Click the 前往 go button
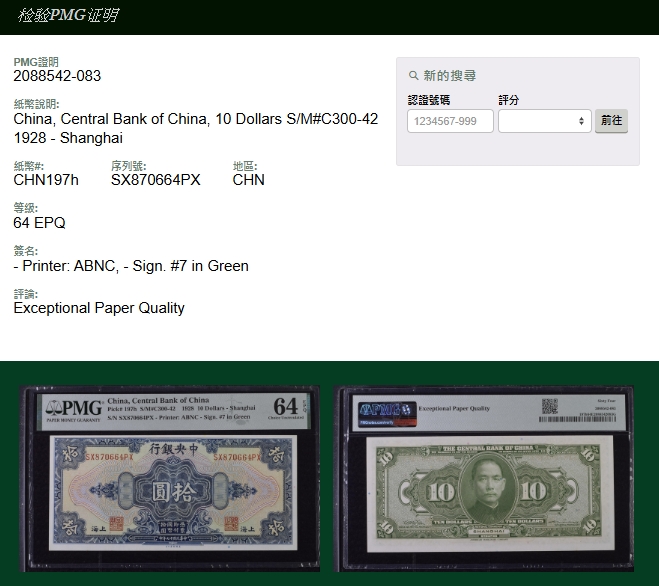The height and width of the screenshot is (586, 659). [x=611, y=121]
